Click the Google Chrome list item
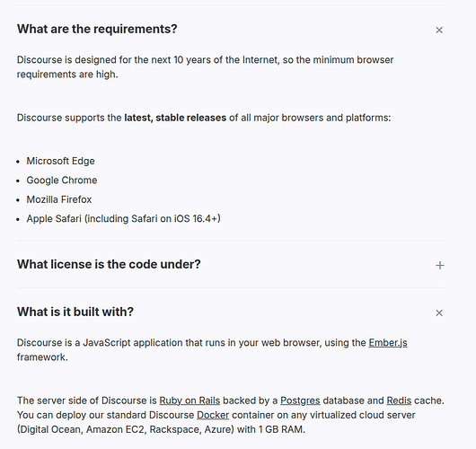 click(x=62, y=180)
